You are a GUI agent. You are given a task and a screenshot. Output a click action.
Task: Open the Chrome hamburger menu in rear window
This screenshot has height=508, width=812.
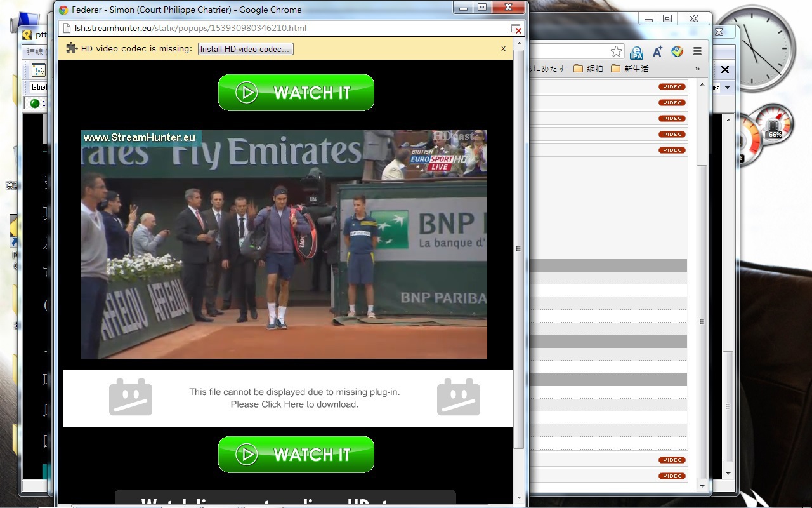coord(697,51)
